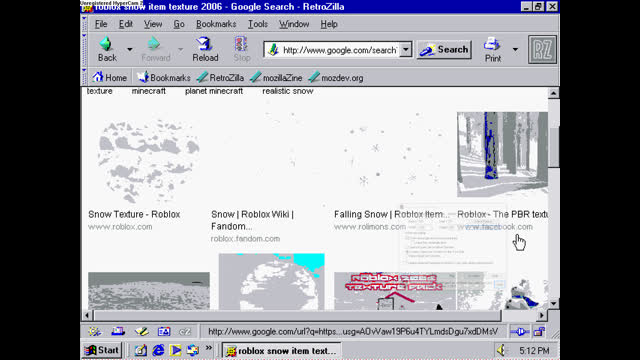Click the horizontal scrollbar track

(297, 315)
